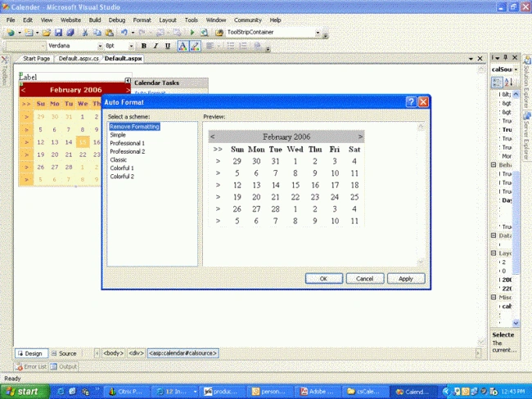532x399 pixels.
Task: Open the Adobe taskbar item
Action: pyautogui.click(x=318, y=392)
